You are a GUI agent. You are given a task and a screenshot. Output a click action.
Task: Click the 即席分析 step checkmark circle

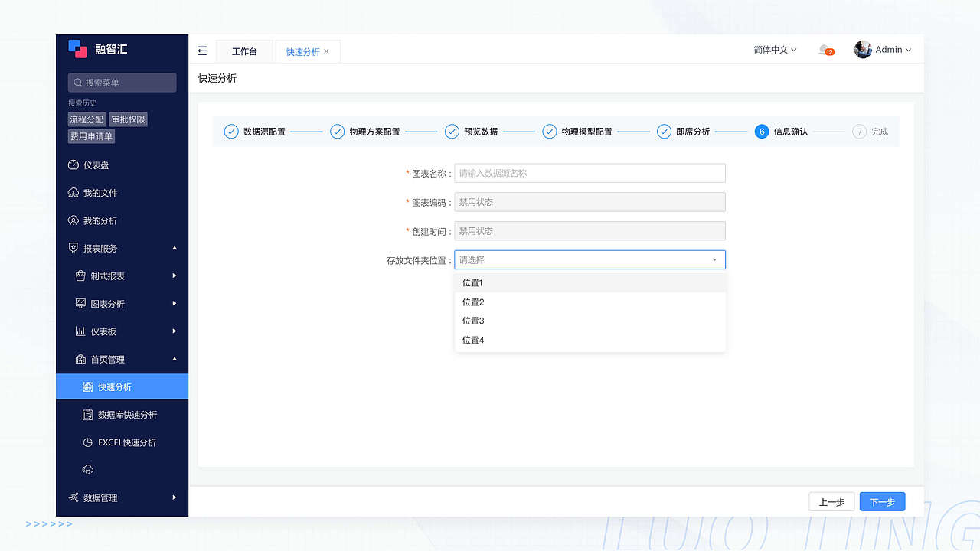click(x=664, y=132)
